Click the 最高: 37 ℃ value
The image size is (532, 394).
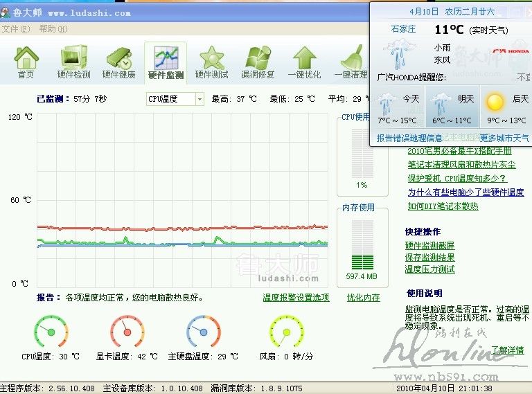tap(234, 99)
